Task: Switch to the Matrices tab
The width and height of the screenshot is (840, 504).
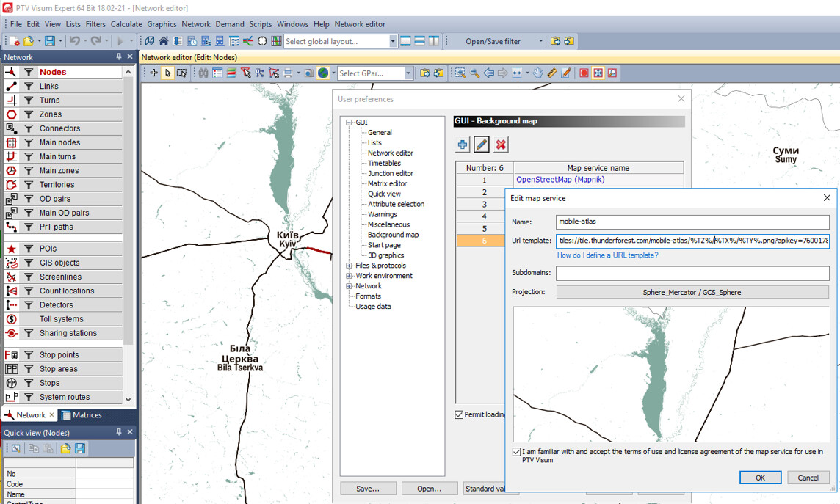Action: (82, 415)
